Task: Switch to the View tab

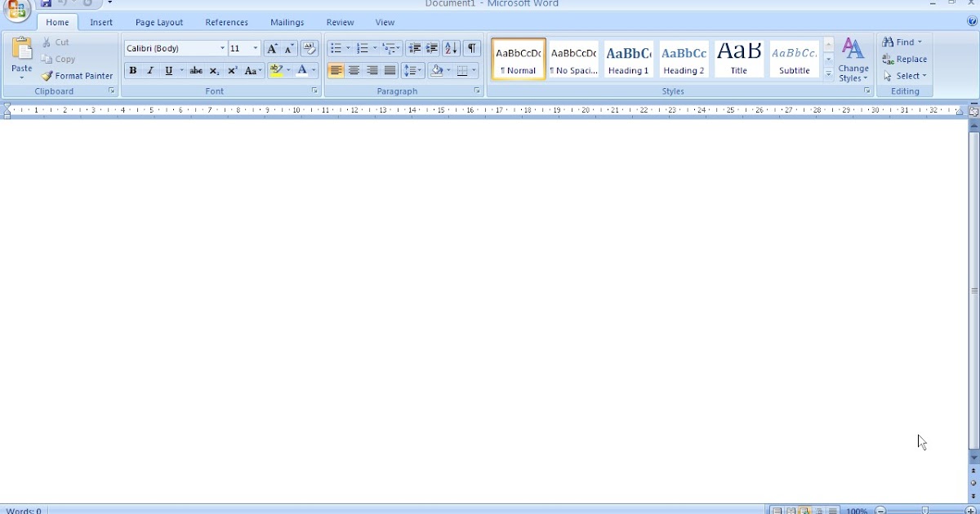Action: pyautogui.click(x=385, y=23)
